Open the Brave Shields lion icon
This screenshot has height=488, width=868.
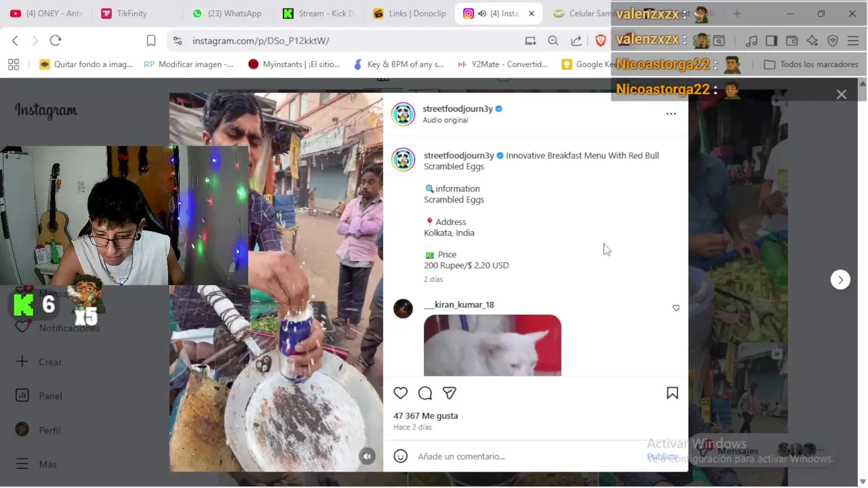point(600,41)
